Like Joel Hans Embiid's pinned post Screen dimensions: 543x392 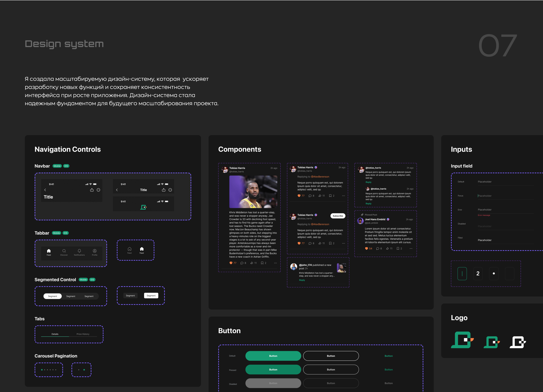[x=366, y=248]
